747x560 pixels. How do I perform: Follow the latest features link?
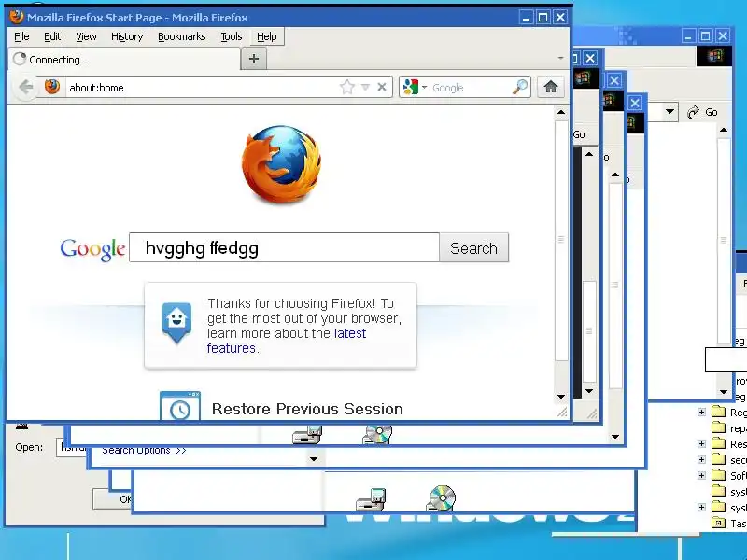(x=287, y=341)
